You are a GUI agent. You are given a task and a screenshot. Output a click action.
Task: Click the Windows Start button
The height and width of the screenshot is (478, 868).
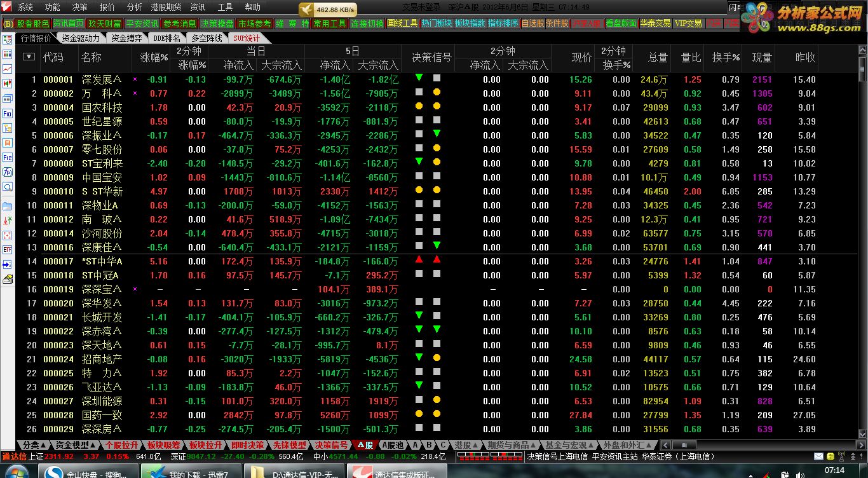pos(16,471)
